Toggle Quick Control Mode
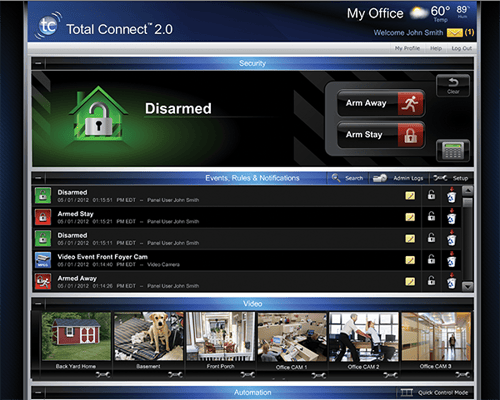Screen dimensions: 500x400 434,393
